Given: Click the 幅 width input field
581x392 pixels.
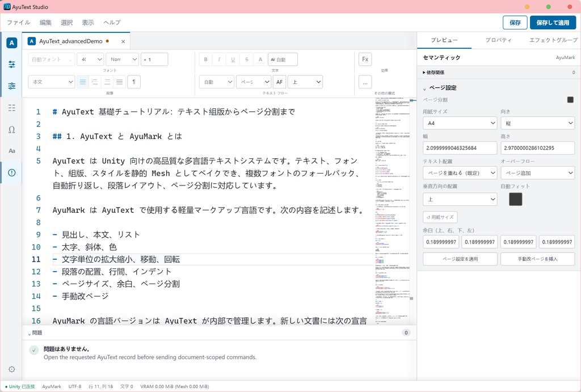Looking at the screenshot, I should (460, 148).
